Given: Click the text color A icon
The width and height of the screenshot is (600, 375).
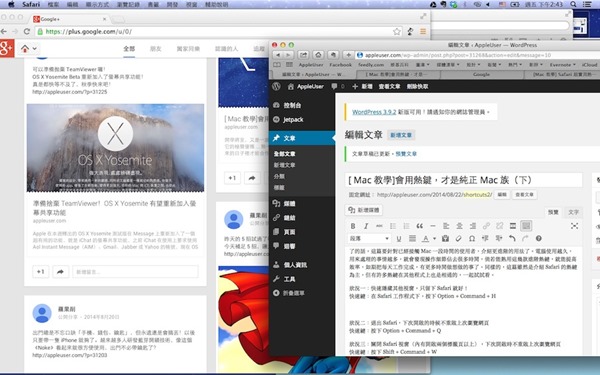Looking at the screenshot, I should 425,238.
